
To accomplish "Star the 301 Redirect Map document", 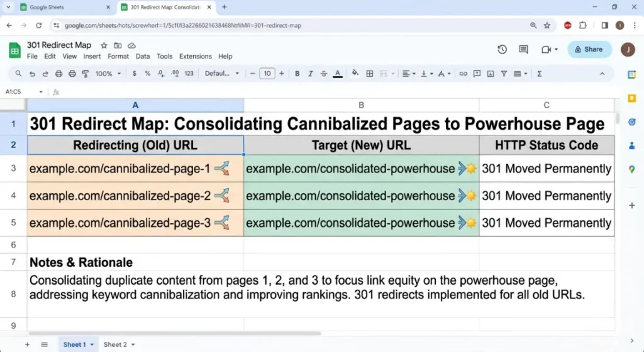I will point(104,45).
